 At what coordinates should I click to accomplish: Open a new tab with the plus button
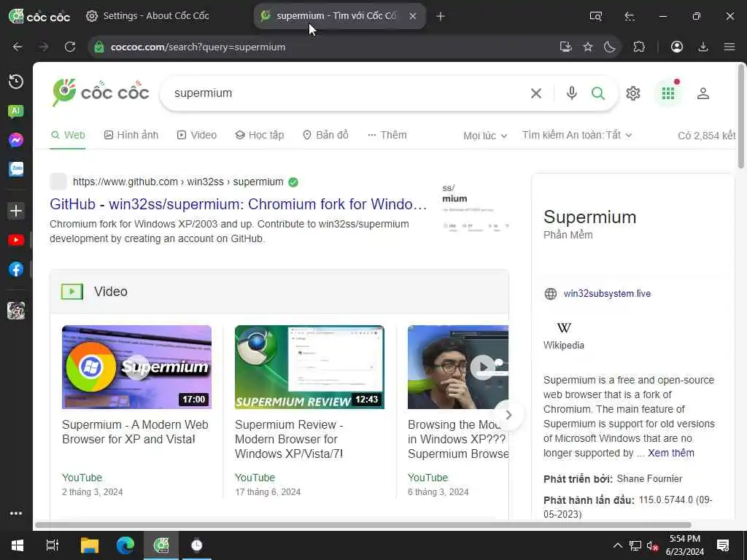pos(440,16)
